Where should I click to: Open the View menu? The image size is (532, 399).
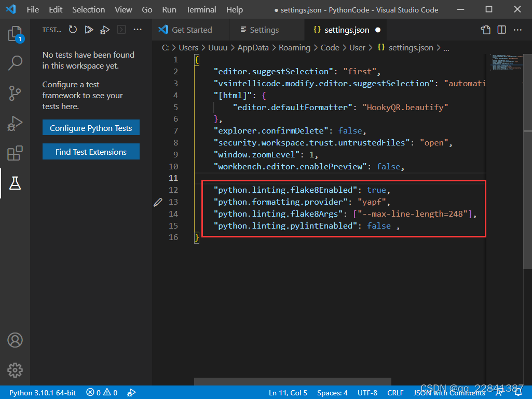tap(123, 9)
